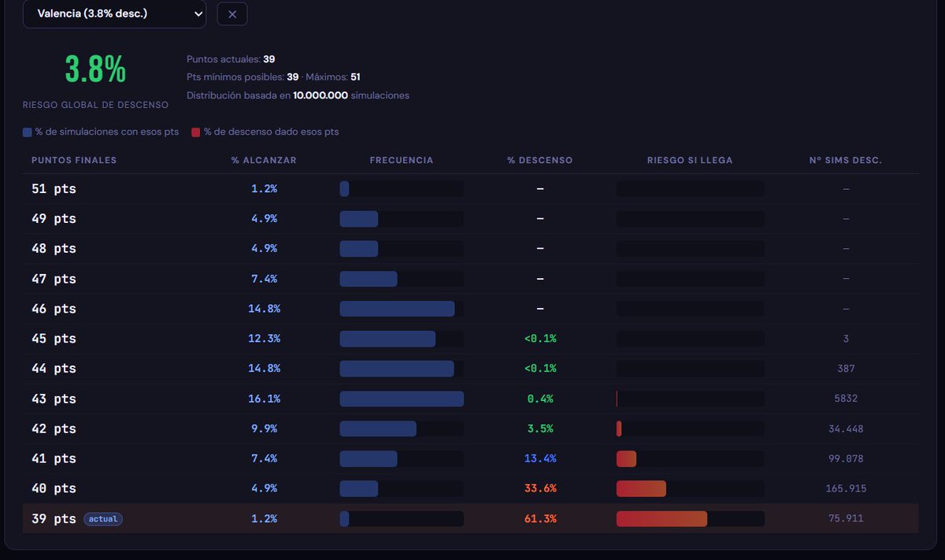Viewport: 945px width, 560px height.
Task: Select the 46 pts row label
Action: point(54,309)
